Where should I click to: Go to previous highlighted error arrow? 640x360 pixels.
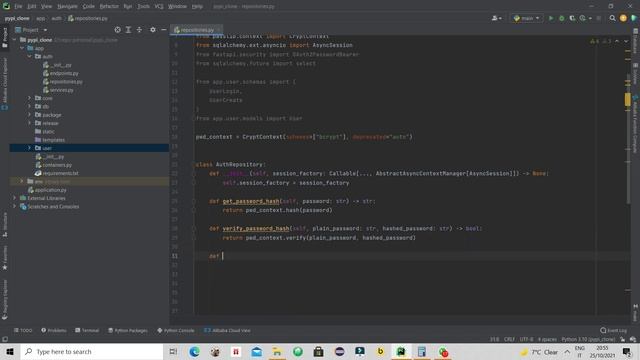tap(617, 41)
